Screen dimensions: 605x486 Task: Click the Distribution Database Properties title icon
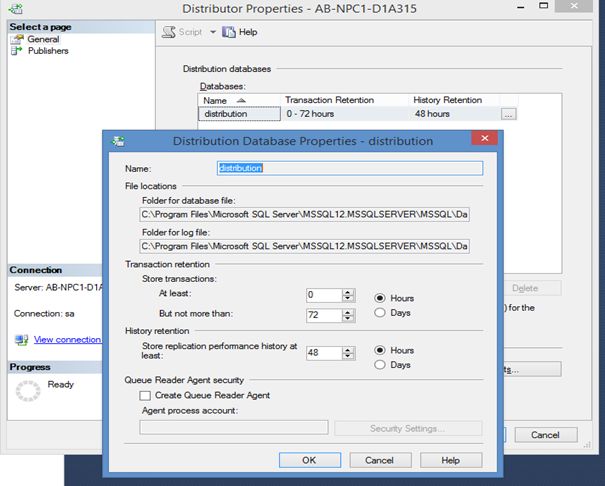[118, 141]
